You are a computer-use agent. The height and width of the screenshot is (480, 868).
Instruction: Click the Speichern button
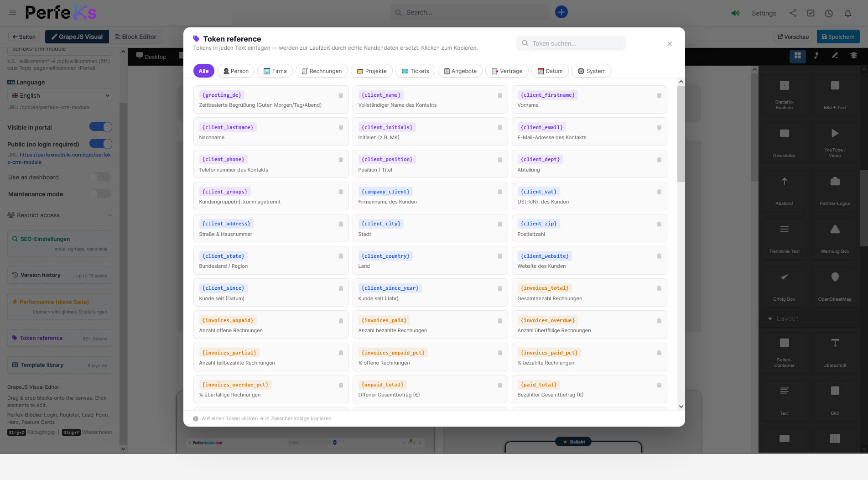pyautogui.click(x=838, y=37)
